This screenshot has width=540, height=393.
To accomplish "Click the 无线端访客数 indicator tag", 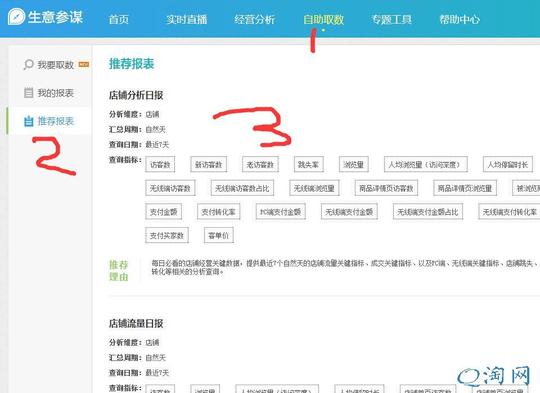I will (170, 188).
